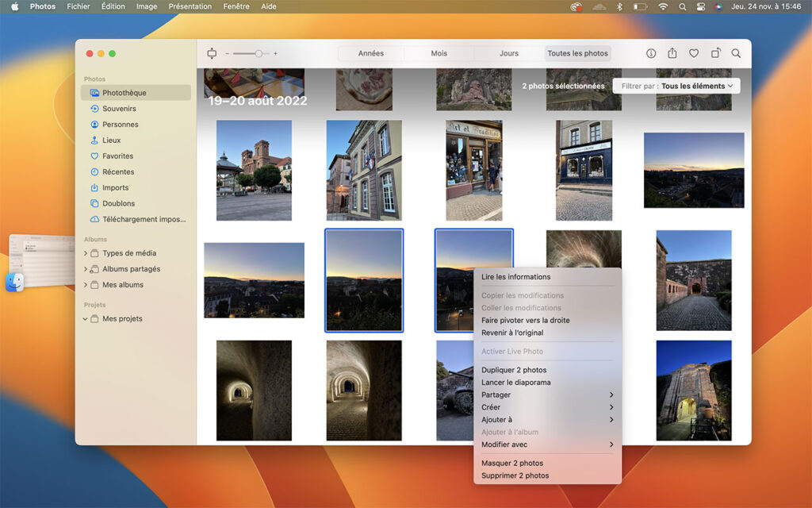Switch to the Années view

coord(371,53)
